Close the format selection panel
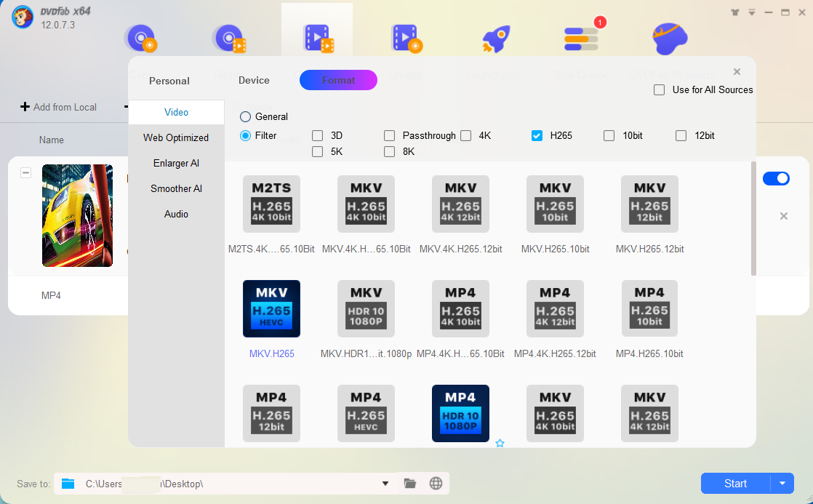This screenshot has width=813, height=504. click(x=737, y=71)
